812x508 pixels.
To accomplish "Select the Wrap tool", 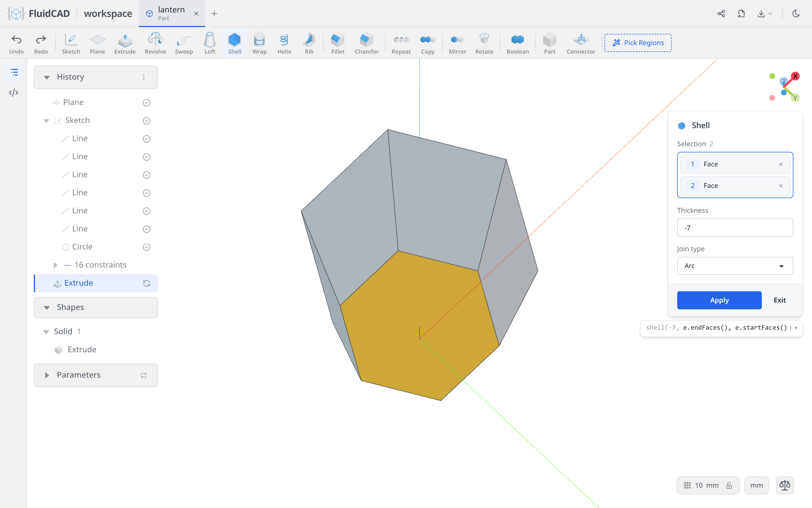I will [x=259, y=44].
